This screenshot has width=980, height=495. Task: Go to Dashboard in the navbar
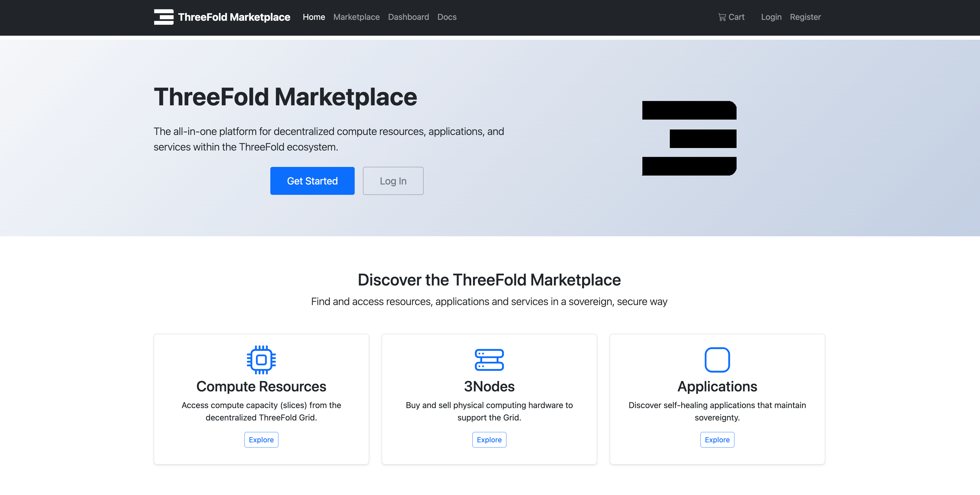click(408, 17)
